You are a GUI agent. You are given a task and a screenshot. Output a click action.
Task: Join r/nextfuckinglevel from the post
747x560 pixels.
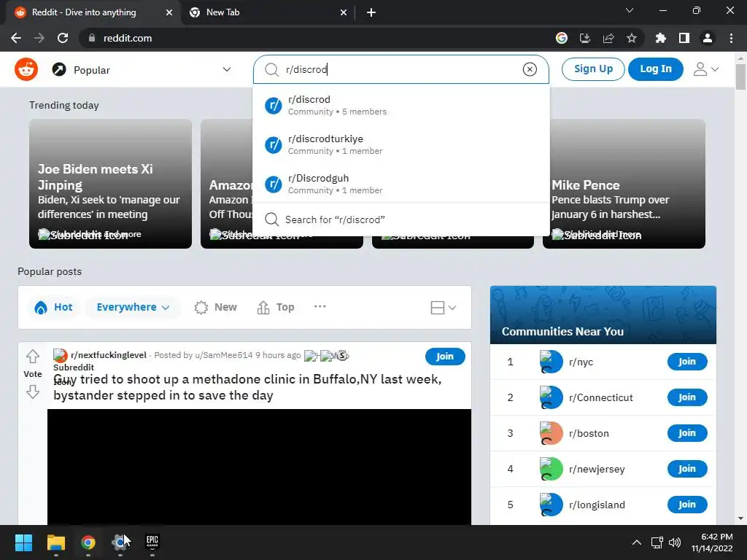445,357
